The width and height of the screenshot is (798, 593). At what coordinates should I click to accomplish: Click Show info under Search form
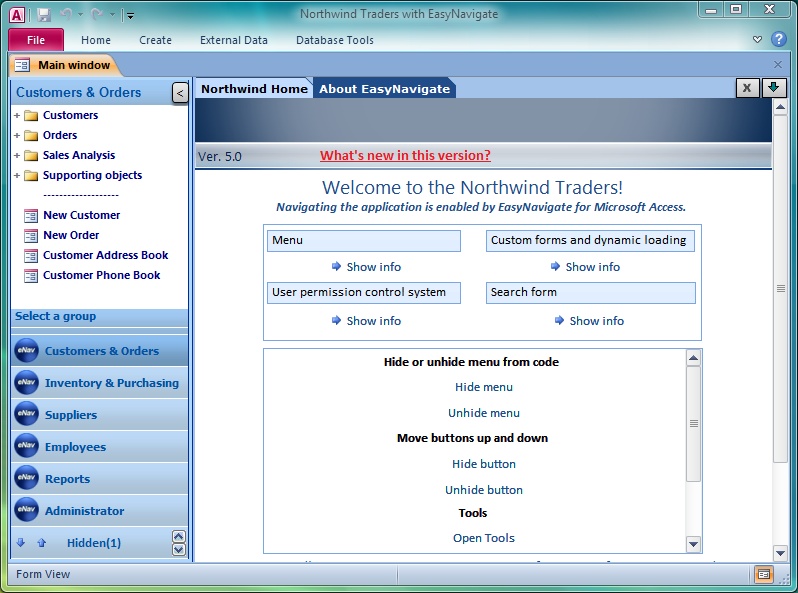[589, 321]
